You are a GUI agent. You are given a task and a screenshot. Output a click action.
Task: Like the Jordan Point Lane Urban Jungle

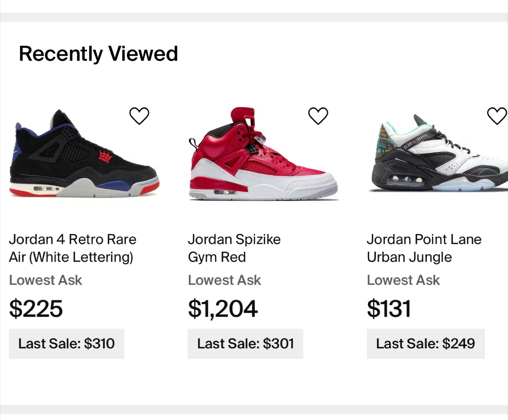pyautogui.click(x=497, y=116)
